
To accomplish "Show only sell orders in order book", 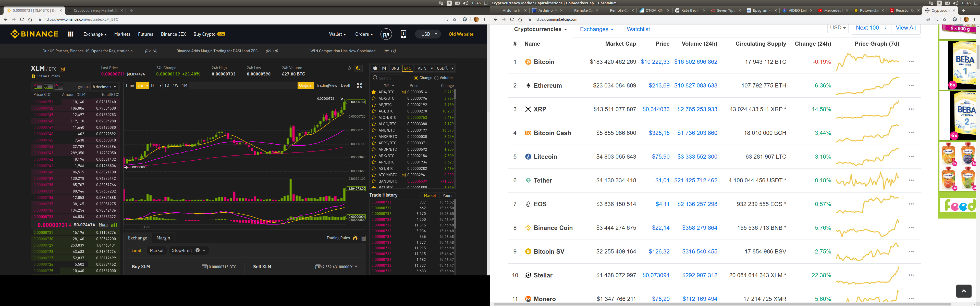I will tap(59, 87).
